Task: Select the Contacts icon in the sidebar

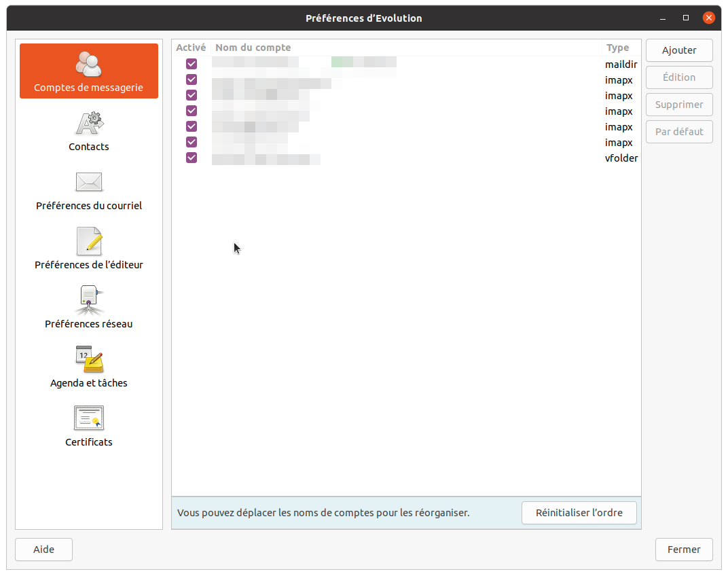Action: pyautogui.click(x=89, y=123)
